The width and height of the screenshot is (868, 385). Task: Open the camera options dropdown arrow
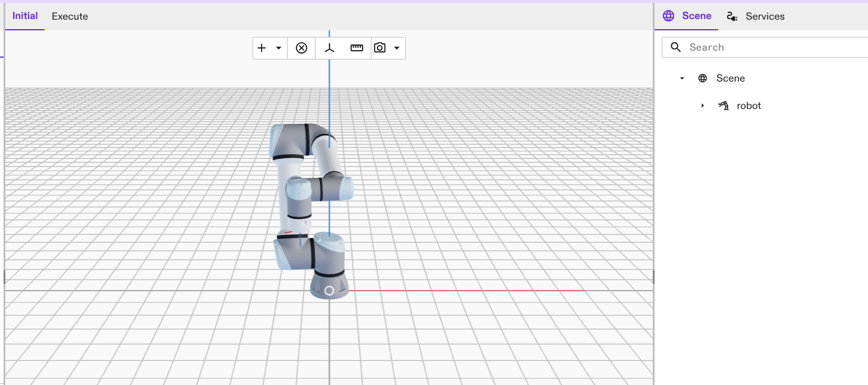click(397, 48)
